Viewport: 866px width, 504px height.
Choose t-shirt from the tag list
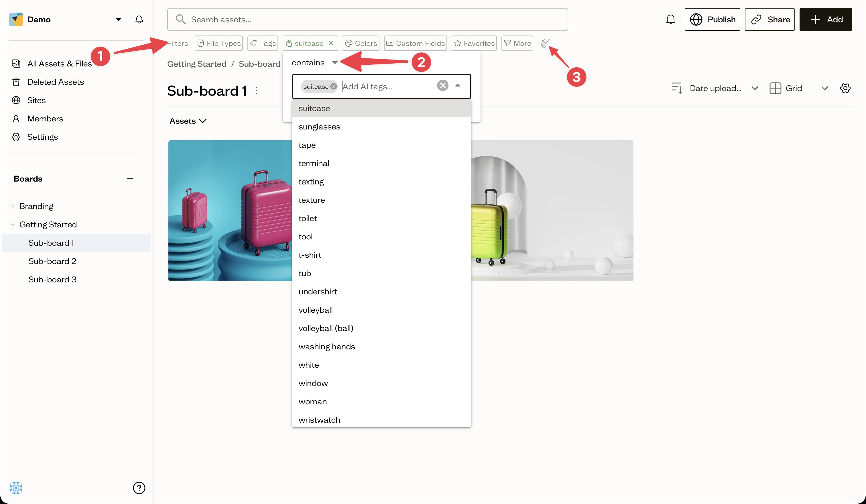[x=381, y=255]
